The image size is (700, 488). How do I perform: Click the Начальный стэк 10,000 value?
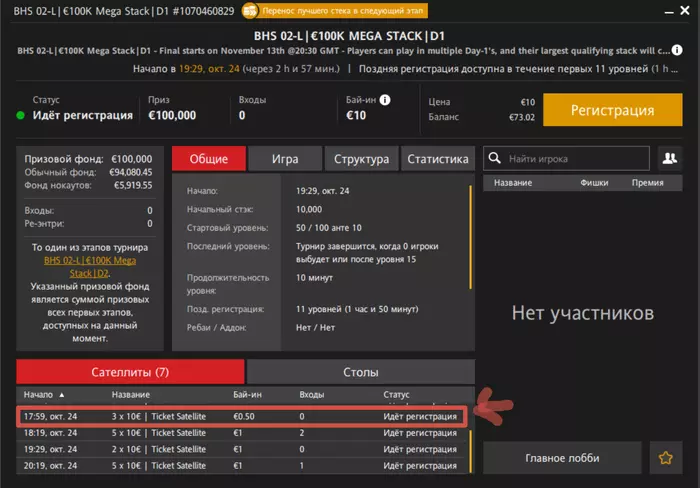tap(308, 209)
